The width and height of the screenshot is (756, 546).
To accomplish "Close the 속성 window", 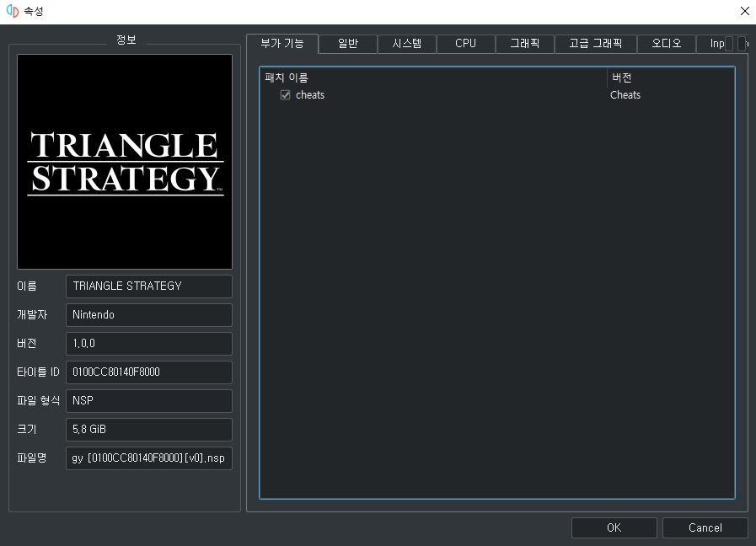I will (x=744, y=11).
